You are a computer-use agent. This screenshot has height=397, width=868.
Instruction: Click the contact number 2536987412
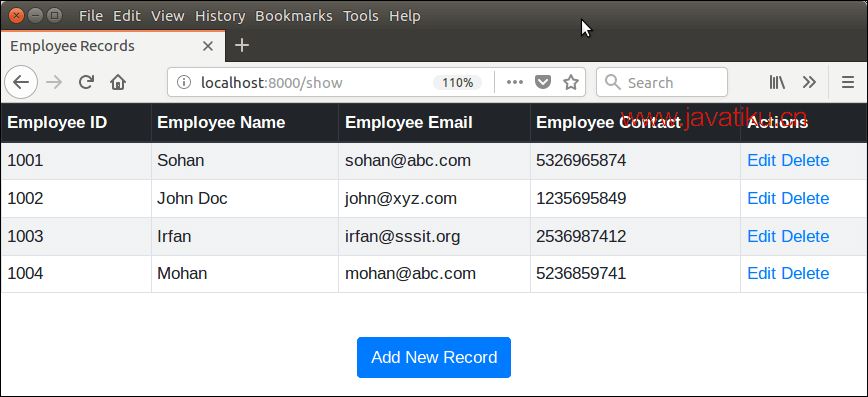pos(581,236)
